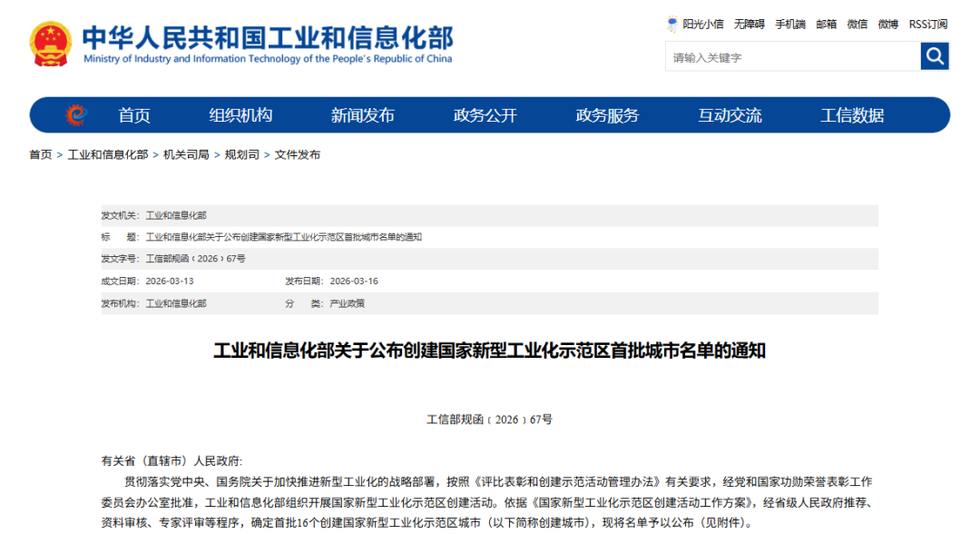980x534 pixels.
Task: Subscribe via RSS订阅 link
Action: pos(927,25)
